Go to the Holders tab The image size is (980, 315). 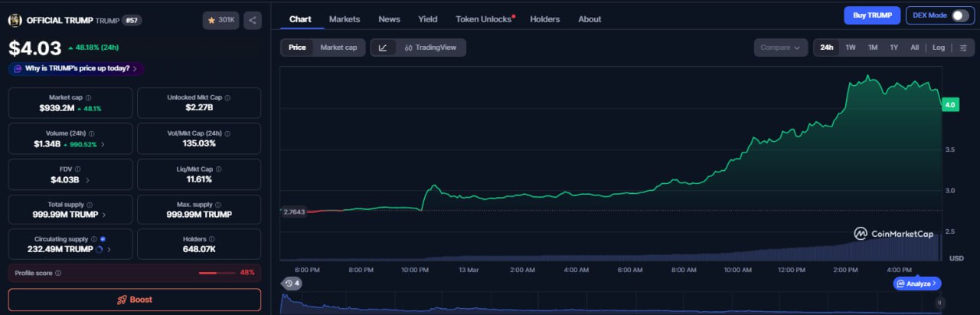click(544, 19)
